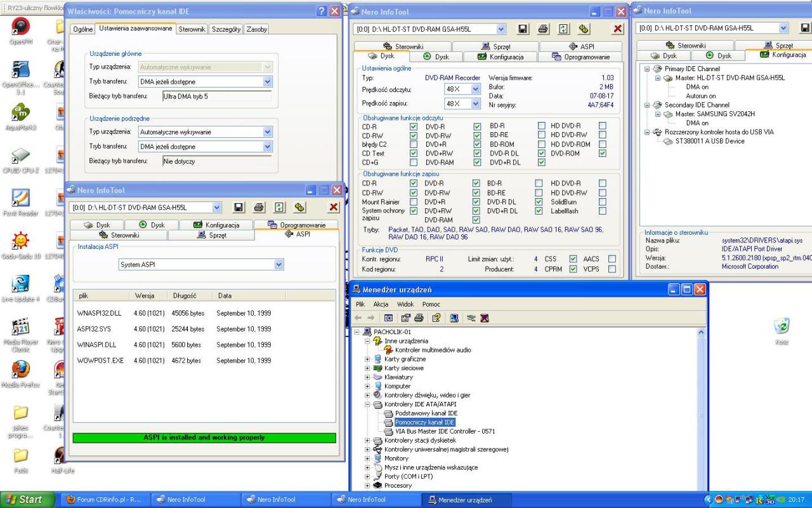The height and width of the screenshot is (508, 812).
Task: Click red X exit icon in Nero ASPI window toolbar
Action: pos(334,208)
